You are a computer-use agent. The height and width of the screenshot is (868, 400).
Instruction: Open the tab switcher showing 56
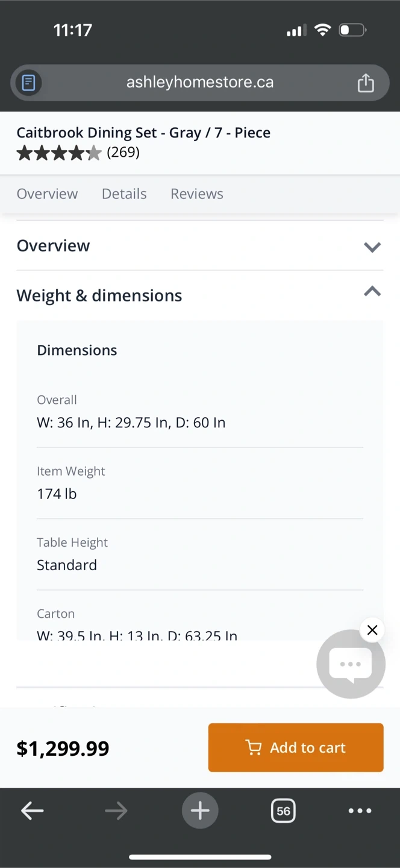click(x=283, y=811)
